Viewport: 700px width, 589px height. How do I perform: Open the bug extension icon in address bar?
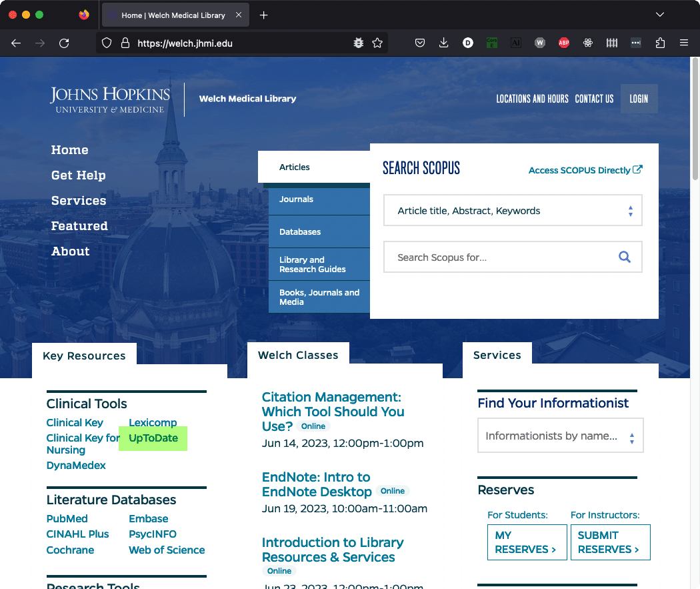click(359, 43)
